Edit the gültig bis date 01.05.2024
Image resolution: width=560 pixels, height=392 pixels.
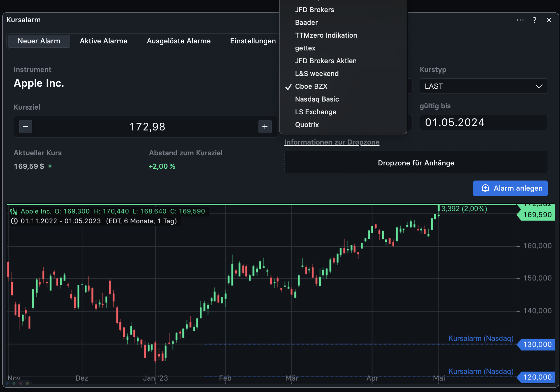[x=484, y=122]
